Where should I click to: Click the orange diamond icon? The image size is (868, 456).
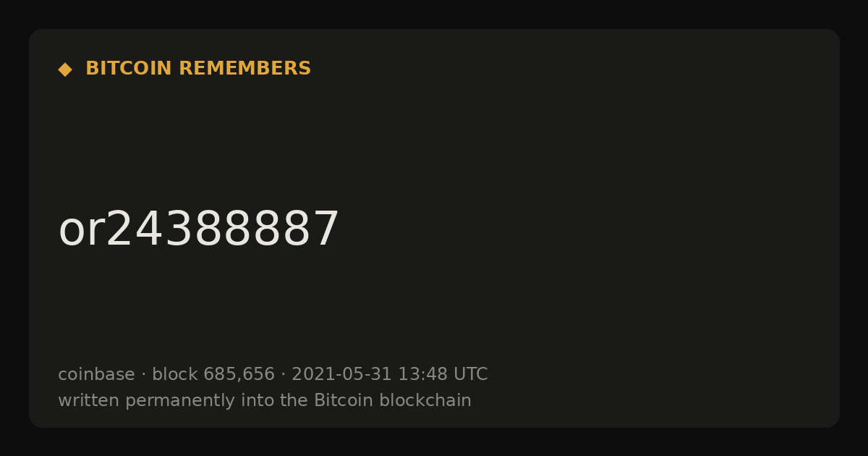click(x=65, y=69)
